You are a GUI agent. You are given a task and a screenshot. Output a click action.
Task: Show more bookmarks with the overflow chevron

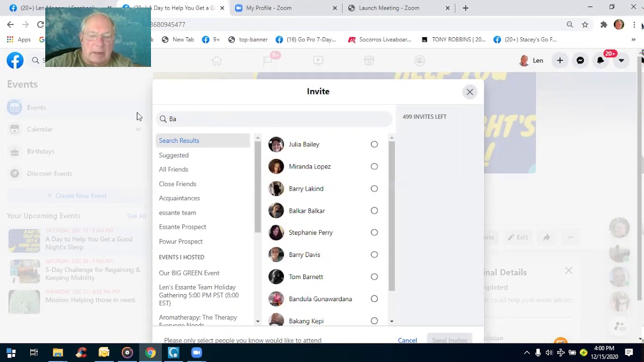tap(633, 40)
